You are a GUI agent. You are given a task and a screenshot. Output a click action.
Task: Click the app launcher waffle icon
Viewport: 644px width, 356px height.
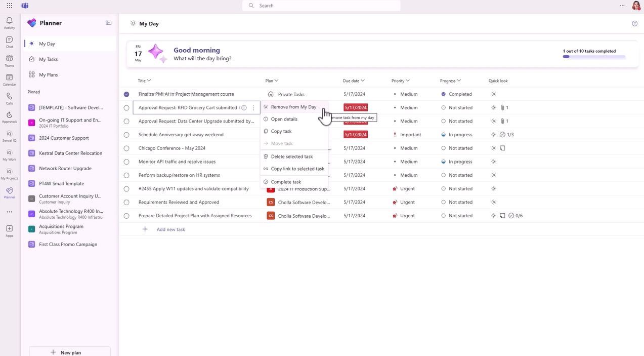click(x=9, y=6)
